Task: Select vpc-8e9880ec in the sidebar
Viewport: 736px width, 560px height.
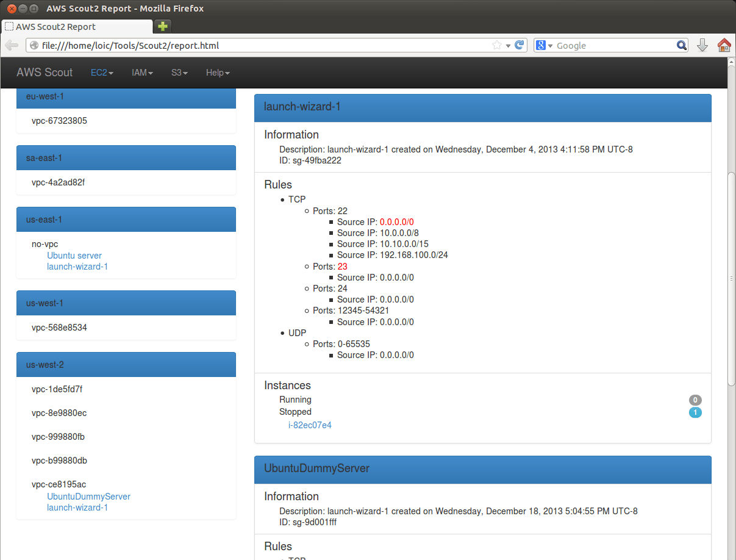Action: coord(59,413)
